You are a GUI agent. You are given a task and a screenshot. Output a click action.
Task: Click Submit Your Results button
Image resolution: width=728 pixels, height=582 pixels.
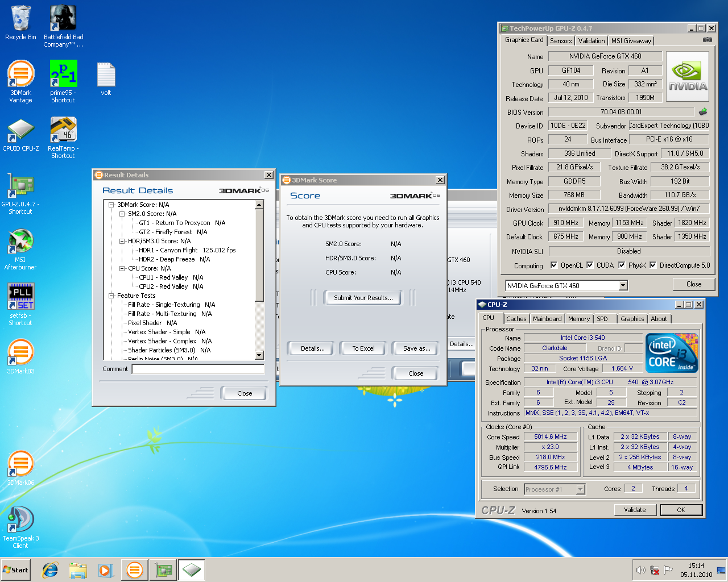[363, 298]
